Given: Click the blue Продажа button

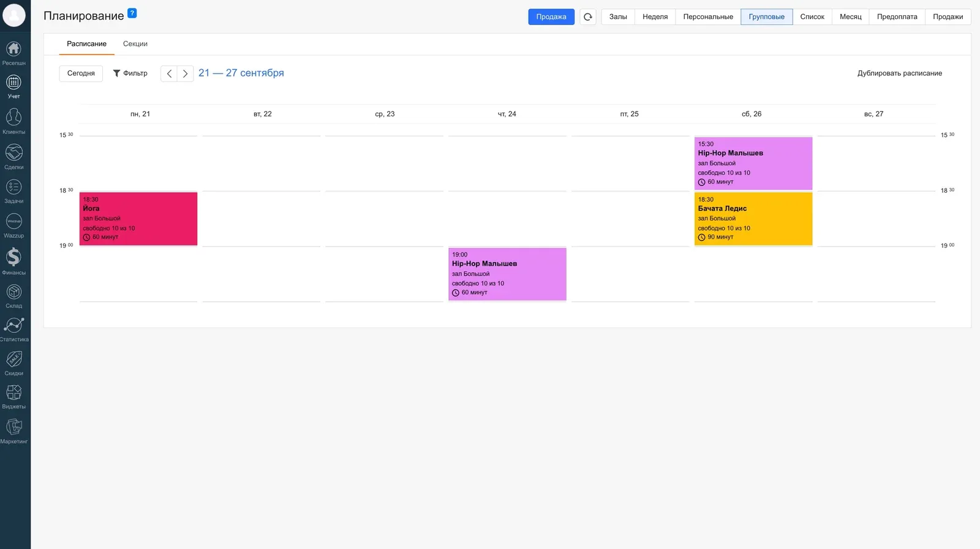Looking at the screenshot, I should (551, 17).
